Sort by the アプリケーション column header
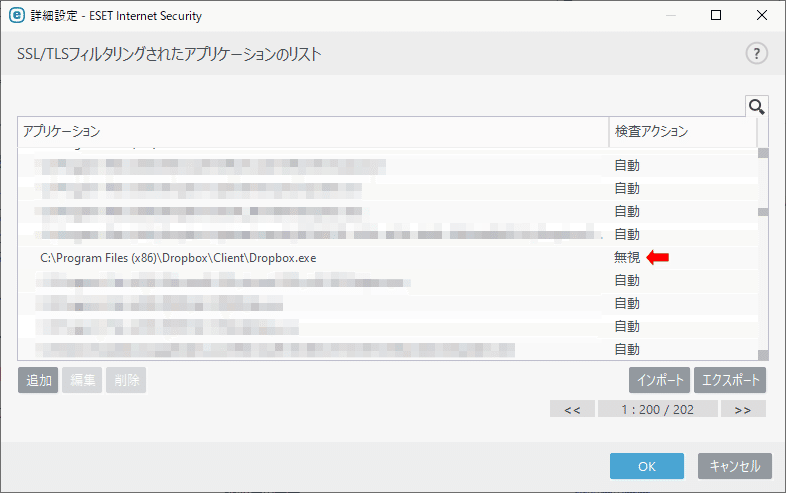Viewport: 786px width, 493px height. [313, 131]
